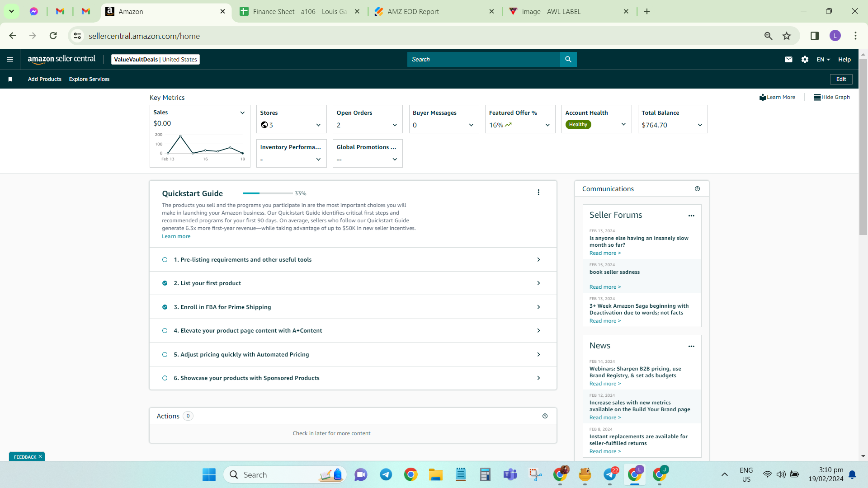
Task: Expand the Sales metric dropdown
Action: [242, 113]
